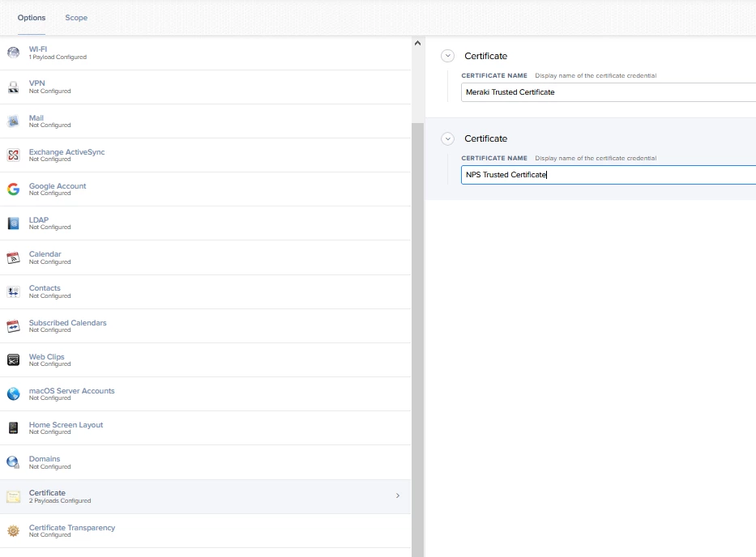Click chevron on Certificate payload row

pyautogui.click(x=398, y=495)
